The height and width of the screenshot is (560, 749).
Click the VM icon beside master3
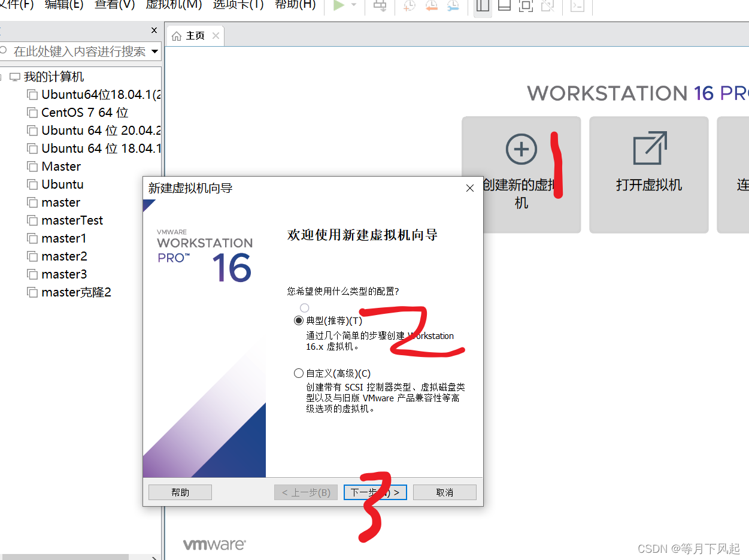pyautogui.click(x=32, y=274)
